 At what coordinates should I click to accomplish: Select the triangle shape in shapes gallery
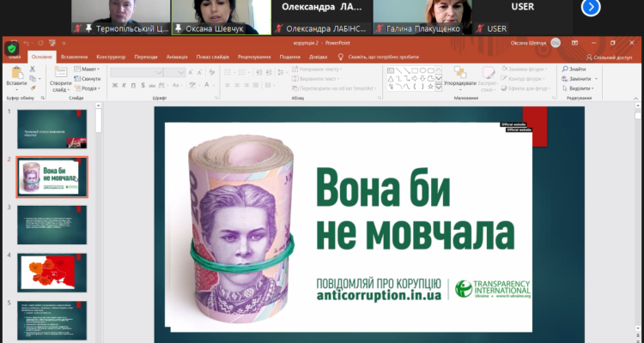click(x=391, y=79)
